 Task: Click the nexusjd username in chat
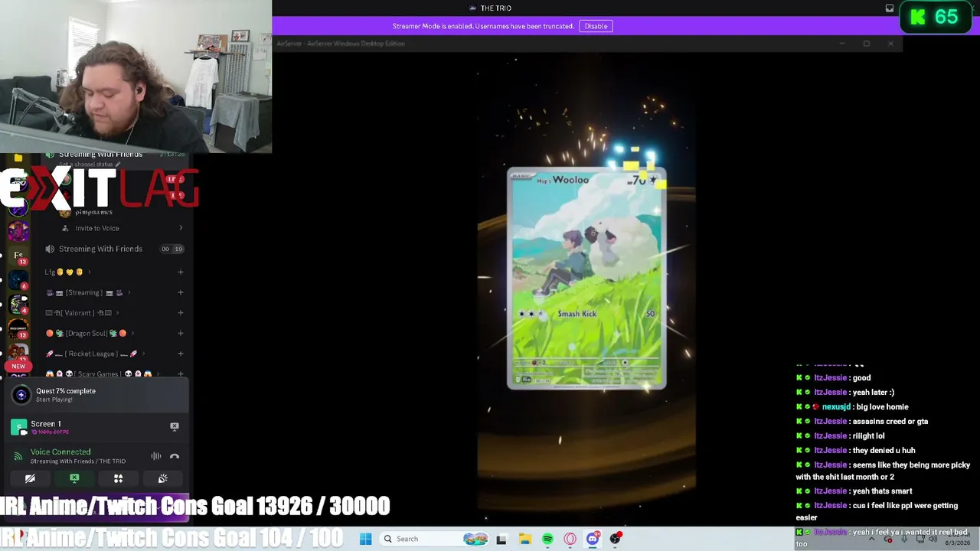point(836,407)
